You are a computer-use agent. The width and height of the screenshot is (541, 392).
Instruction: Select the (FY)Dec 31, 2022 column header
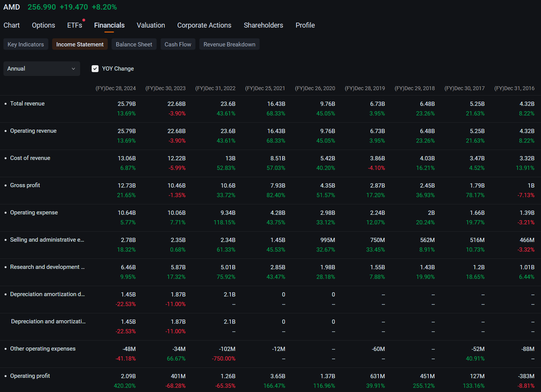[x=215, y=88]
